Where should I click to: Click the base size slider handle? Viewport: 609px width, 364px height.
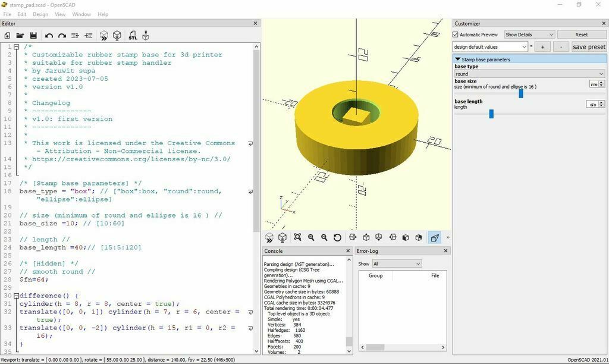coord(521,93)
